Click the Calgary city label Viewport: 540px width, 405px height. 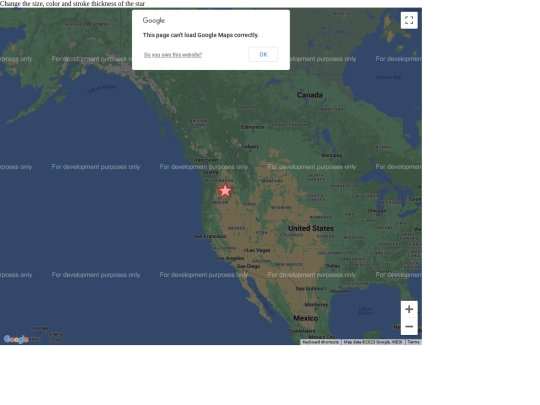pyautogui.click(x=250, y=146)
